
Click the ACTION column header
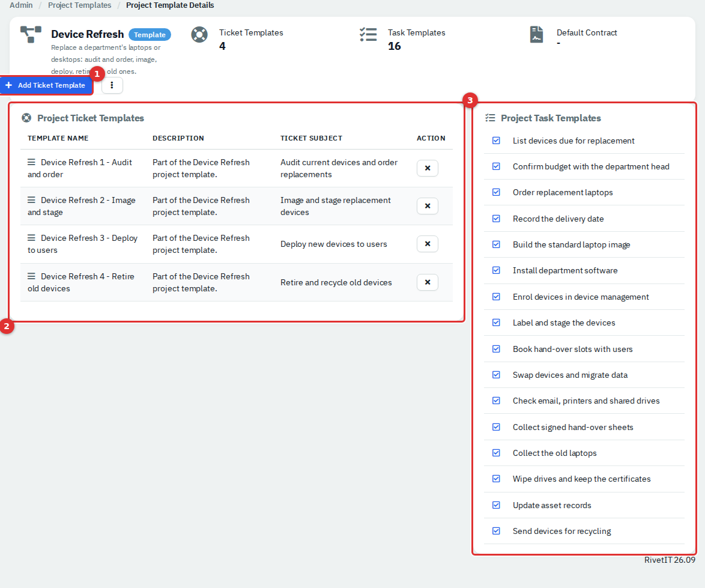[431, 138]
